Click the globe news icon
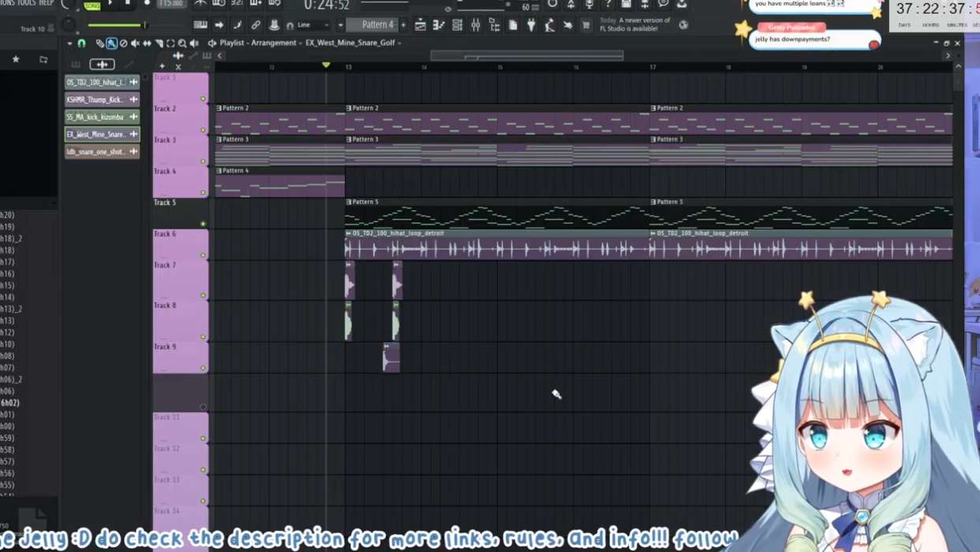The height and width of the screenshot is (552, 980). pyautogui.click(x=683, y=25)
